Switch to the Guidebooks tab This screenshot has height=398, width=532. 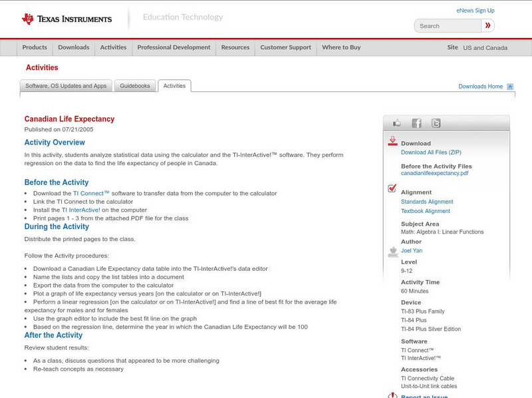point(135,86)
